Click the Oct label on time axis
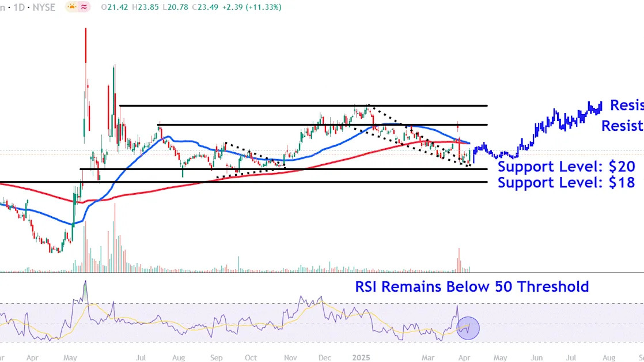This screenshot has height=362, width=644. (x=251, y=358)
